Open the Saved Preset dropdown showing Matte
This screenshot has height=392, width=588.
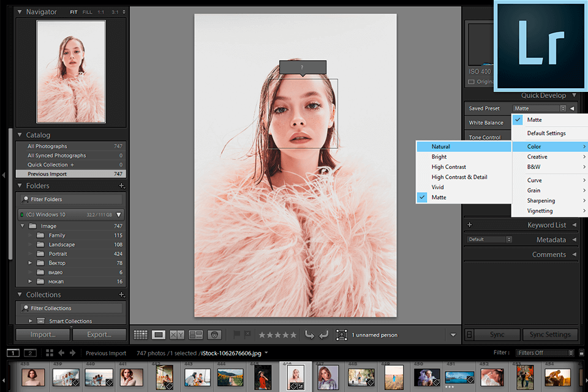click(539, 108)
